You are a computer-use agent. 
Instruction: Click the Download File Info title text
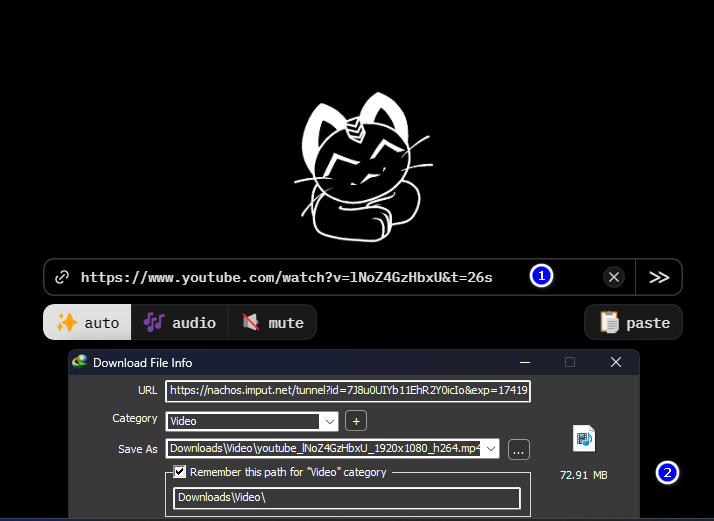[x=143, y=363]
